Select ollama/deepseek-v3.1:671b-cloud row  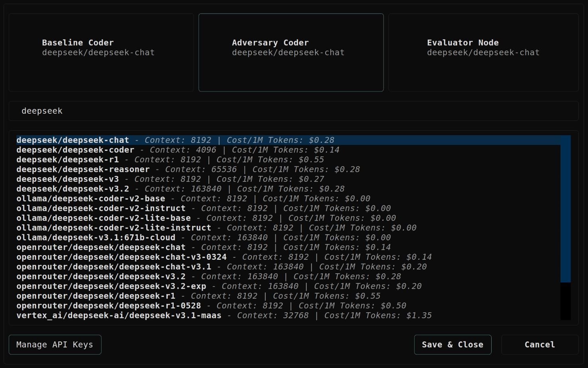[x=288, y=238]
